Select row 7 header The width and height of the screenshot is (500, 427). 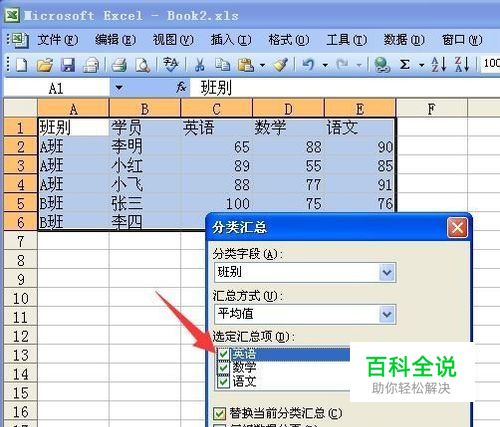20,241
